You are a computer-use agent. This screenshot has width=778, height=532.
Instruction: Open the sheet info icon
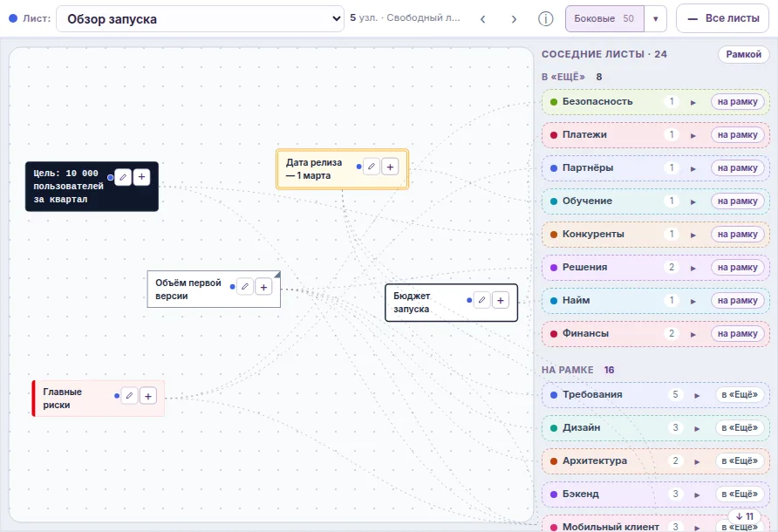click(546, 19)
